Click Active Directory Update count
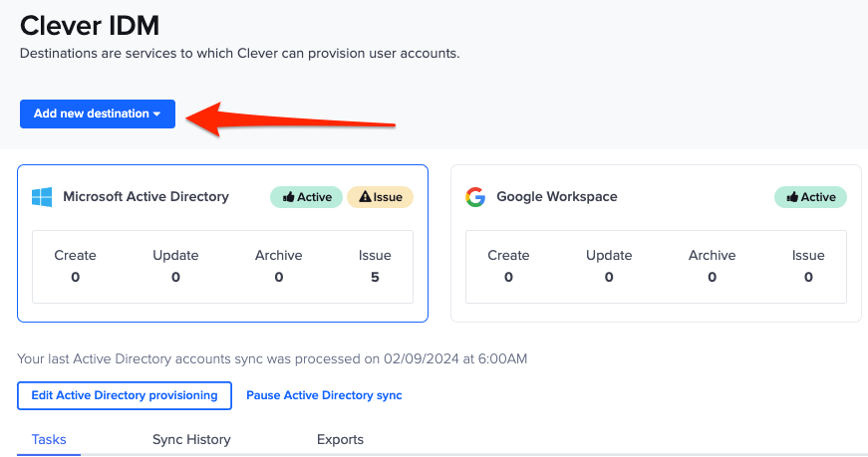 point(175,277)
